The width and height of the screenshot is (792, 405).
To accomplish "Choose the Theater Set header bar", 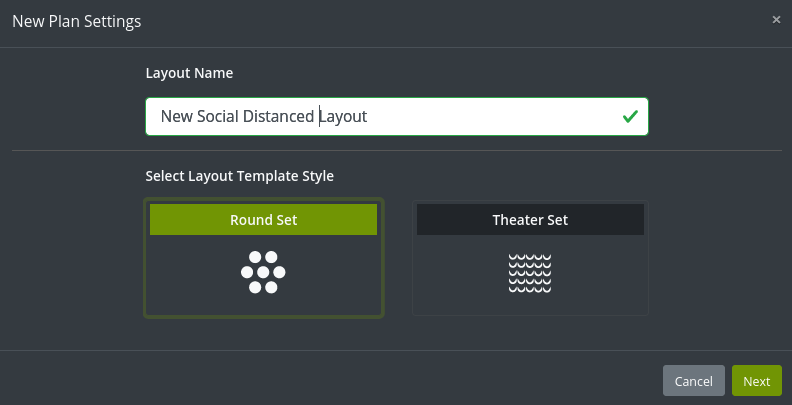I will (530, 220).
